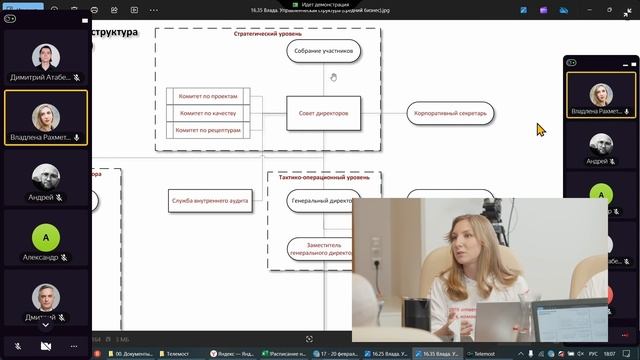
Task: Click the purple Clipchamp icon in the title bar
Action: click(543, 10)
